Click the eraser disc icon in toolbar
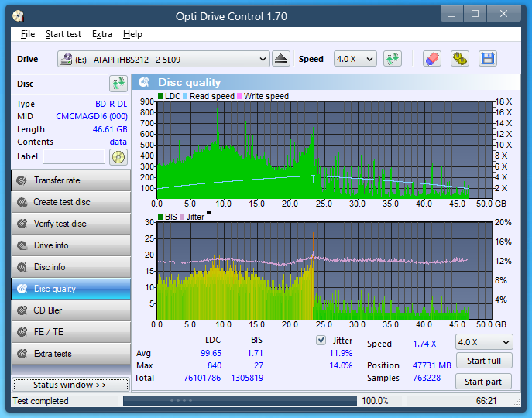The image size is (532, 418). point(432,59)
